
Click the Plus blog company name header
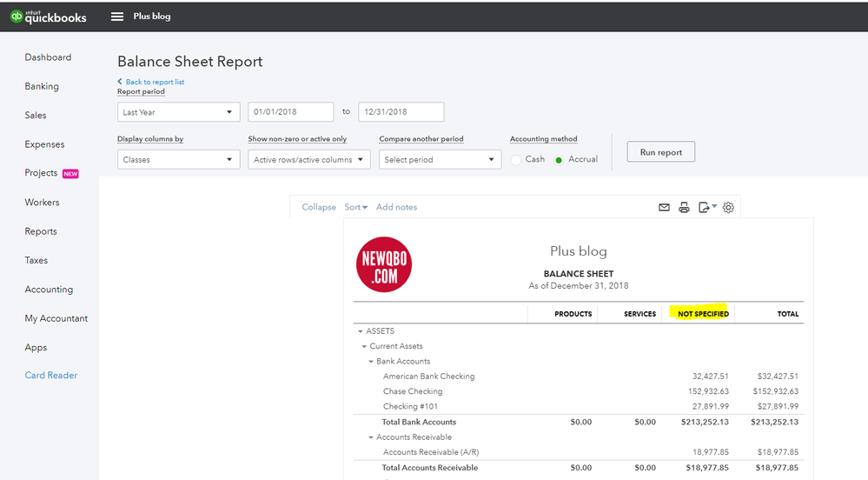click(x=152, y=17)
